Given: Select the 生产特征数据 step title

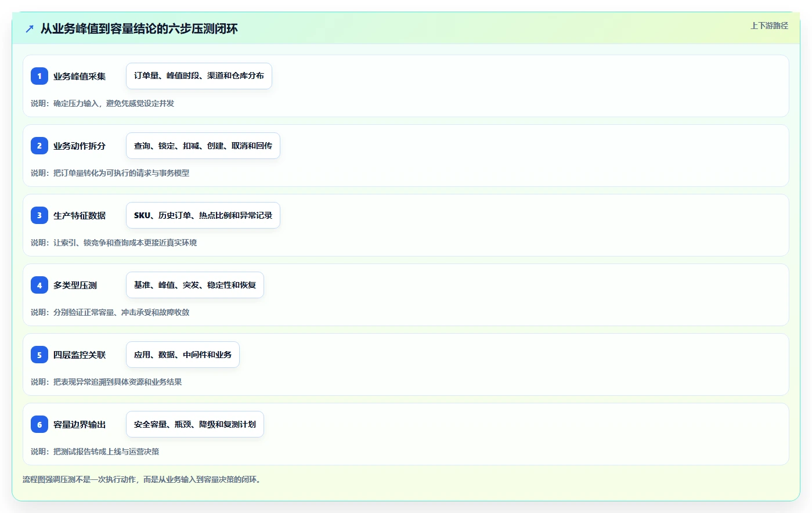Looking at the screenshot, I should click(80, 215).
